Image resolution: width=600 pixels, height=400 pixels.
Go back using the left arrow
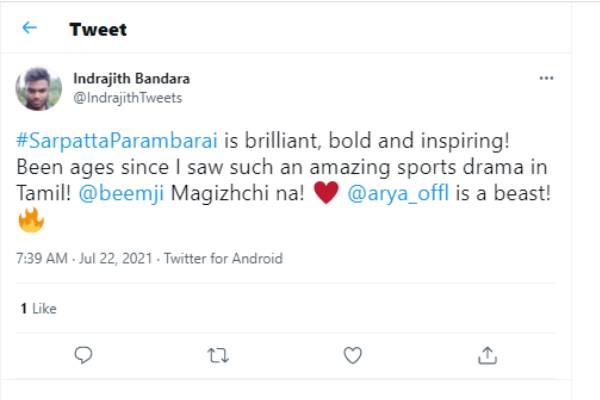pyautogui.click(x=29, y=28)
